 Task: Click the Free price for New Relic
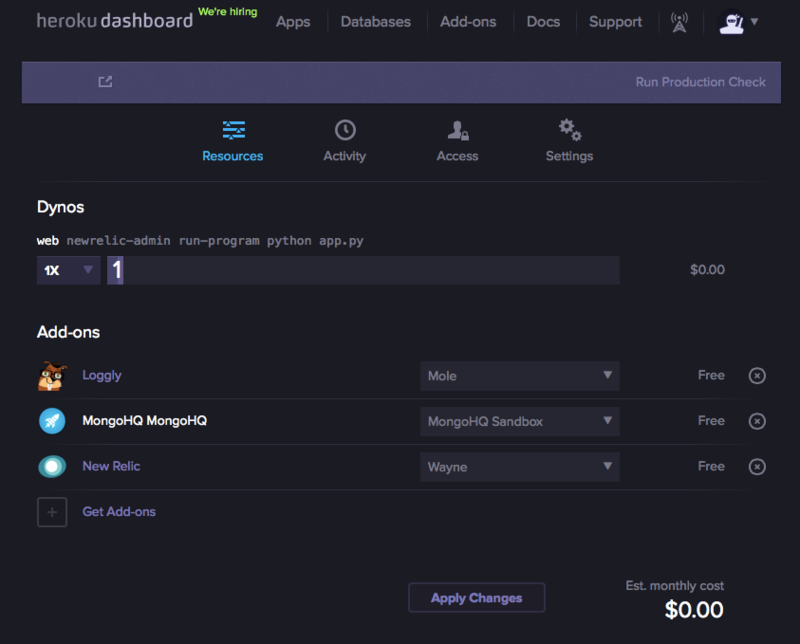click(x=711, y=466)
